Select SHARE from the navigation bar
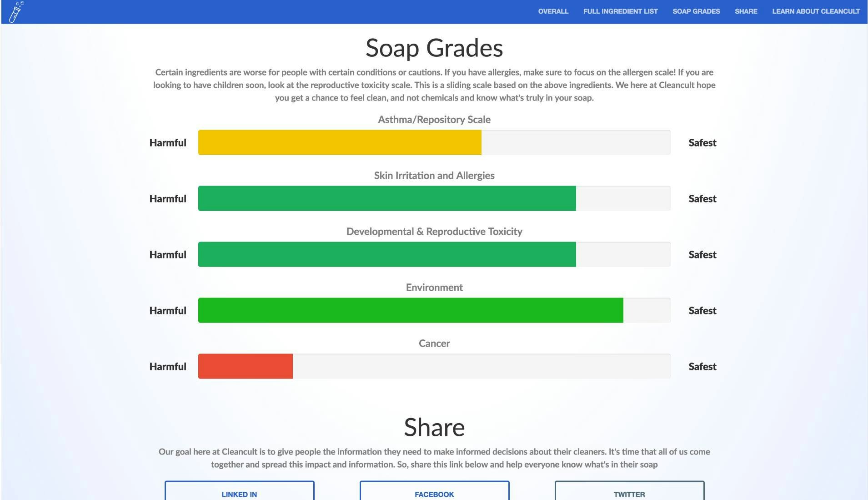Screen dimensions: 868x500 coord(746,11)
